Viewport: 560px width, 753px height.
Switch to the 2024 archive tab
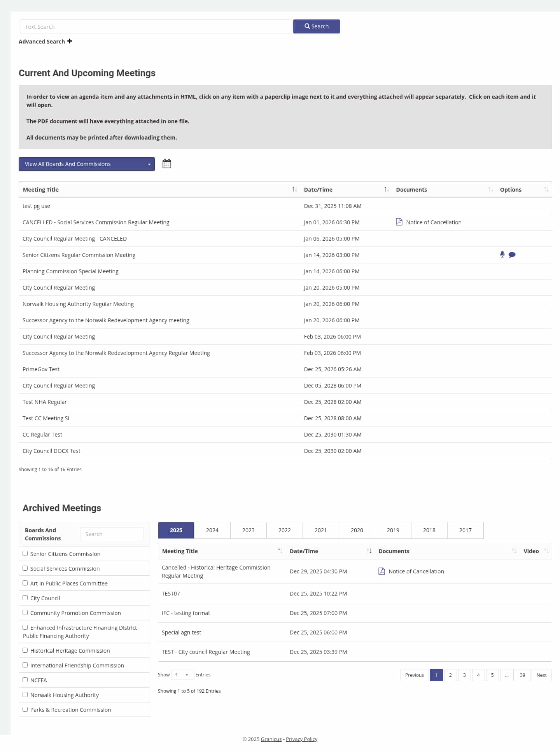(x=212, y=530)
